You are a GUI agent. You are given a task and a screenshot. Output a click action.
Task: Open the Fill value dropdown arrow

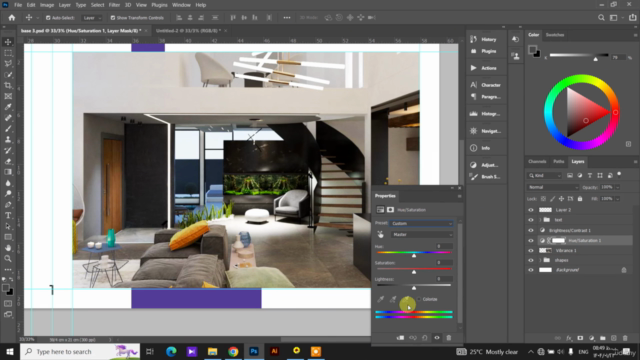click(618, 199)
